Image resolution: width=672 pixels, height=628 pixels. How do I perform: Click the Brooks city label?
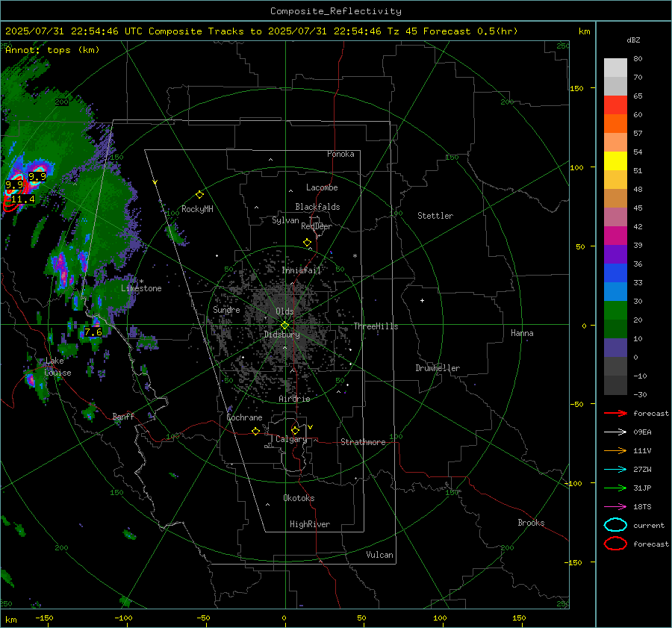click(x=531, y=523)
